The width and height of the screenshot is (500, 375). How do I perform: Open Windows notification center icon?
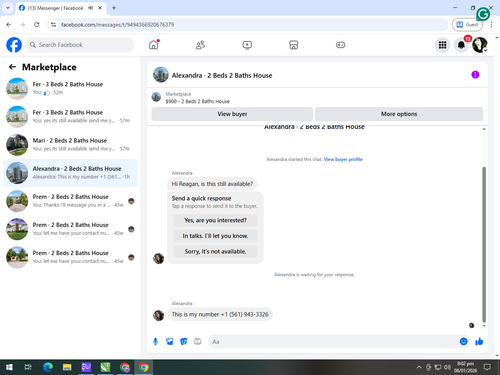point(487,367)
